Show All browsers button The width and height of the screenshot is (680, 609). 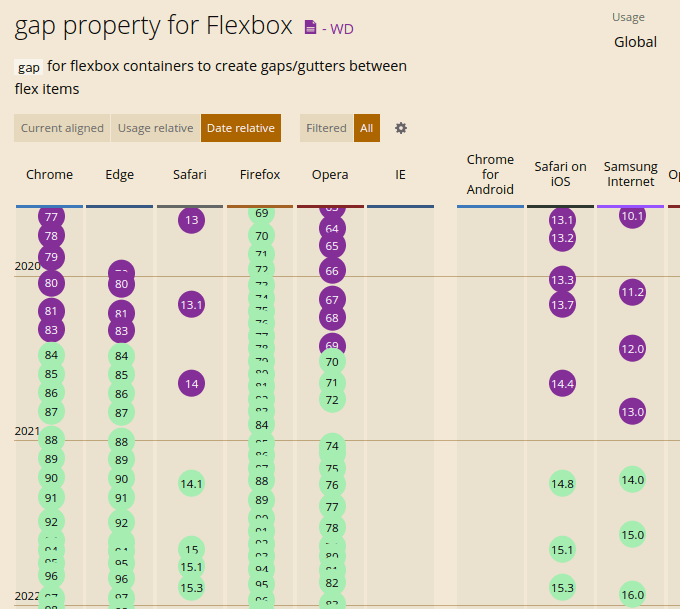pyautogui.click(x=367, y=128)
